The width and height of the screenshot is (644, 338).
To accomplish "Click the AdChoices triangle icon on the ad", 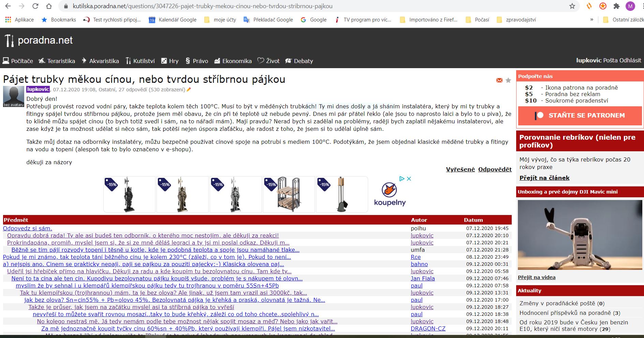I will (402, 179).
